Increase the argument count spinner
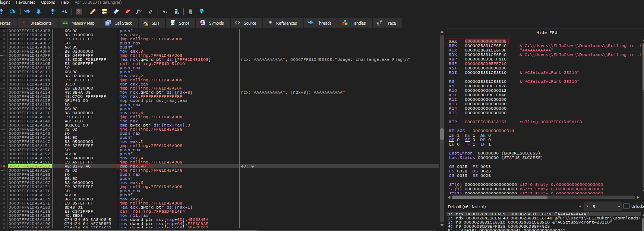This screenshot has width=644, height=231. (619, 206)
